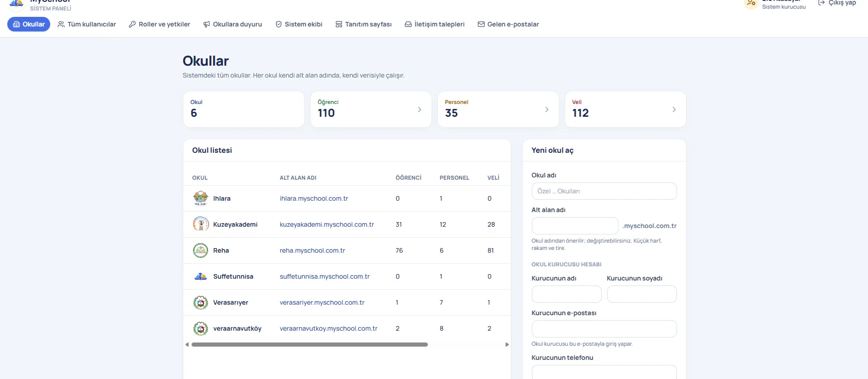The image size is (868, 379).
Task: Open kuzeyakademi.myschool.com.tr link
Action: pyautogui.click(x=327, y=224)
